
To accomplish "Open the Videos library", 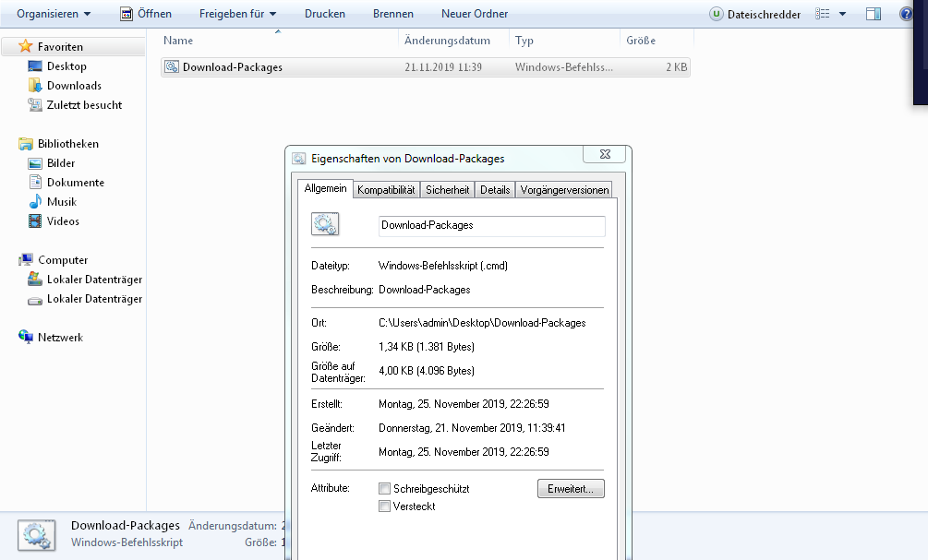I will [x=63, y=221].
